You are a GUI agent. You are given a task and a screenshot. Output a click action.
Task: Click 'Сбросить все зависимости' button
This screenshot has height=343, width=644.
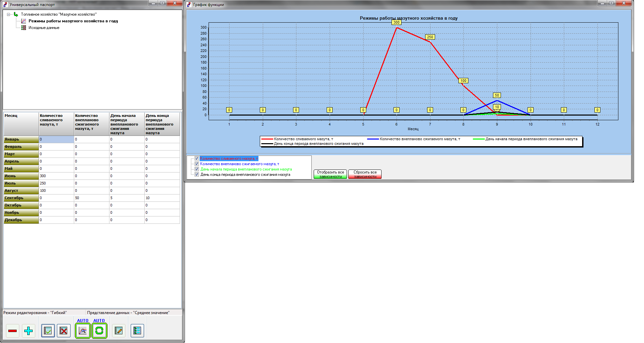click(x=365, y=174)
